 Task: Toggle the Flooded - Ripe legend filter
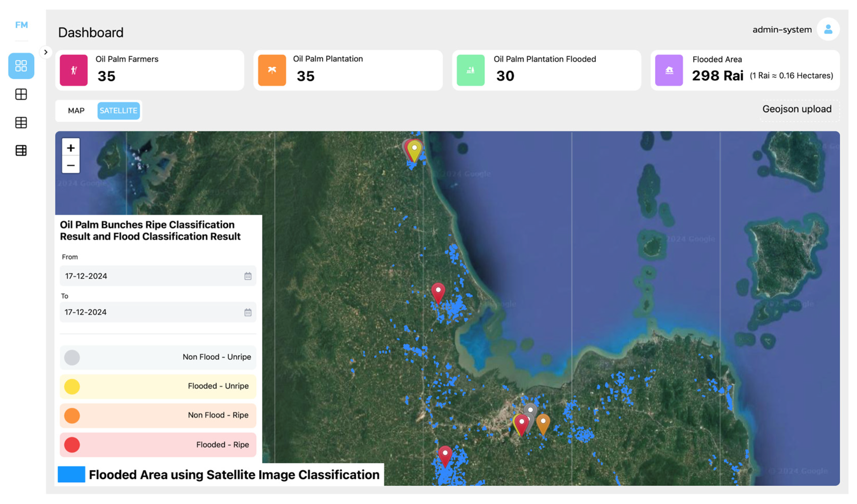click(x=158, y=445)
